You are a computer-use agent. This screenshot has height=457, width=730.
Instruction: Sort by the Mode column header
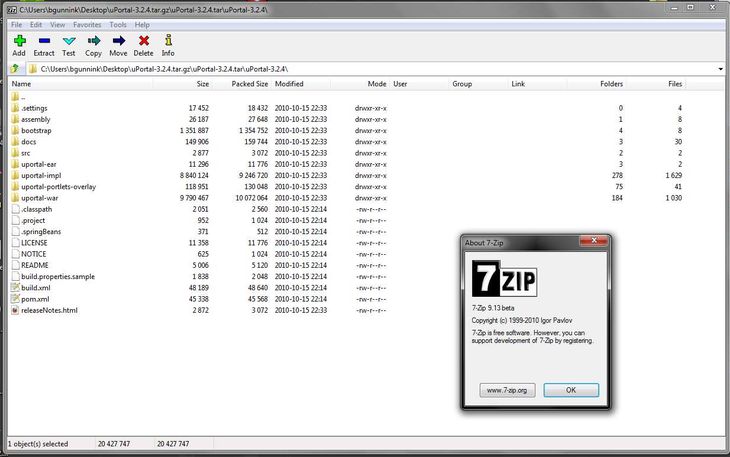tap(377, 84)
